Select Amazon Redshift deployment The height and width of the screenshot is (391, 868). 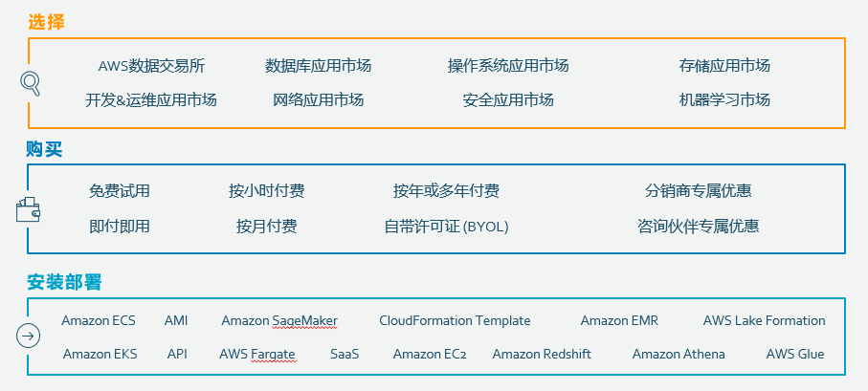click(542, 354)
